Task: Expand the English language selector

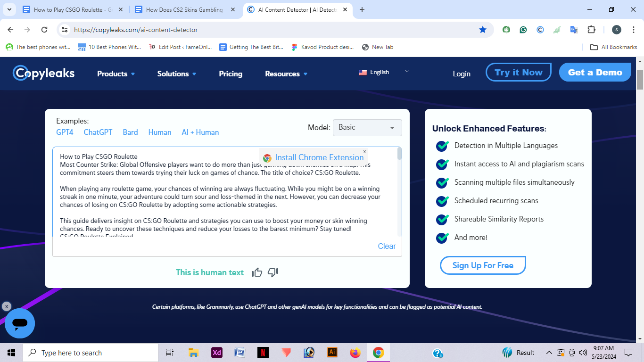Action: pos(384,72)
